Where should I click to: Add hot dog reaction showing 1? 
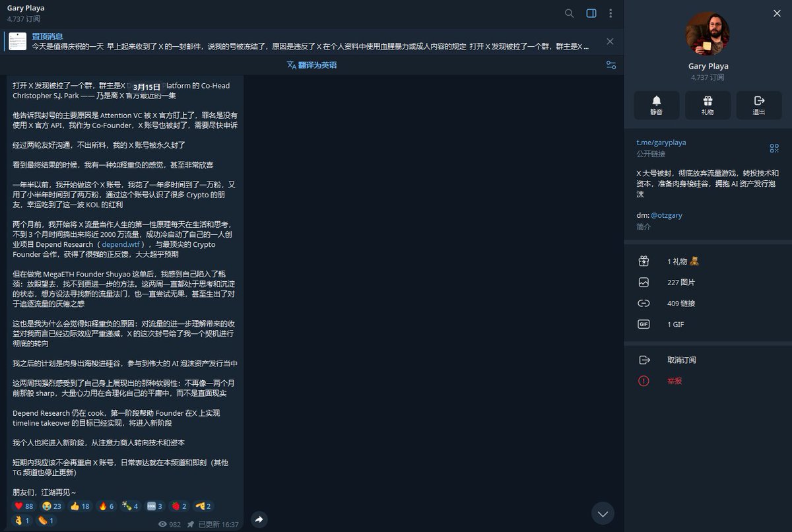click(46, 521)
